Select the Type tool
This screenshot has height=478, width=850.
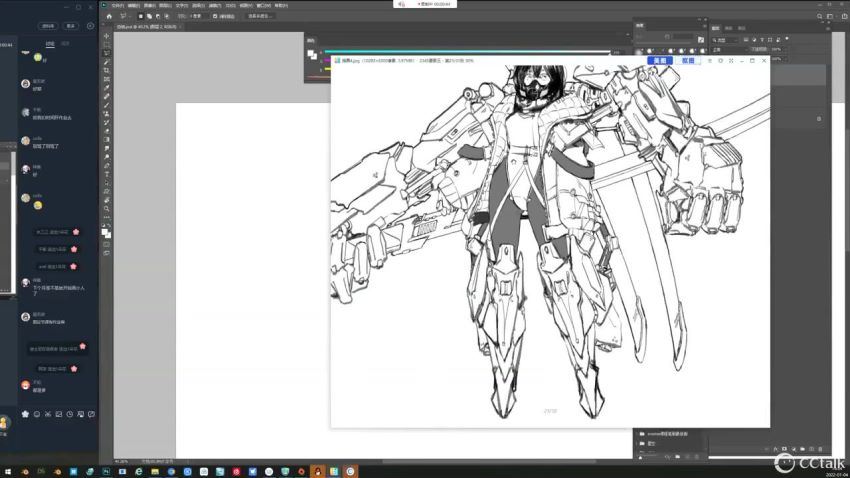(x=106, y=175)
